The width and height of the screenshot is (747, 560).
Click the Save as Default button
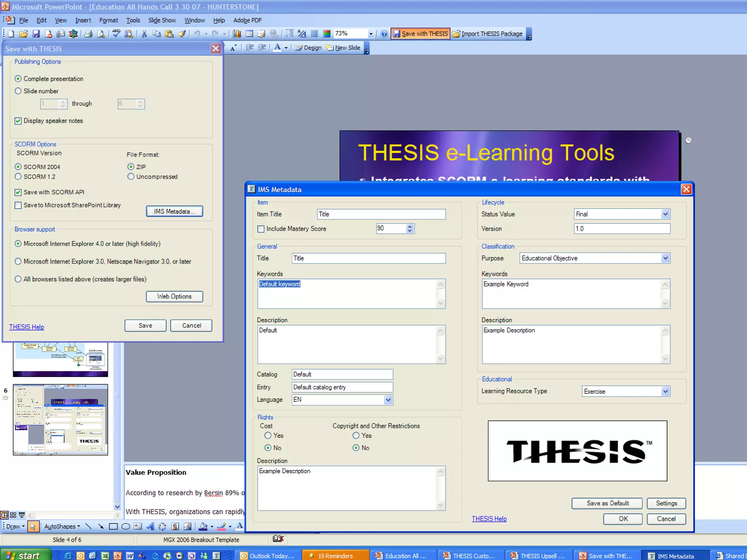tap(607, 503)
